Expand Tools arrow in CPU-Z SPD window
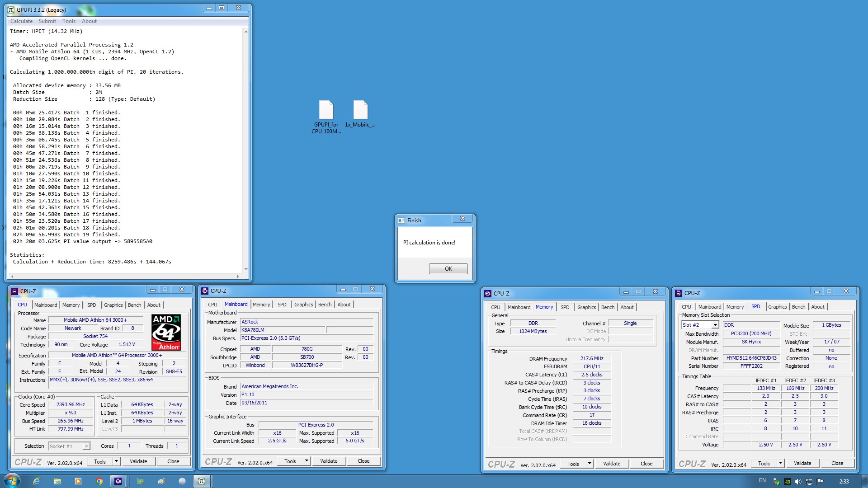Viewport: 868px width, 488px height. coord(780,463)
